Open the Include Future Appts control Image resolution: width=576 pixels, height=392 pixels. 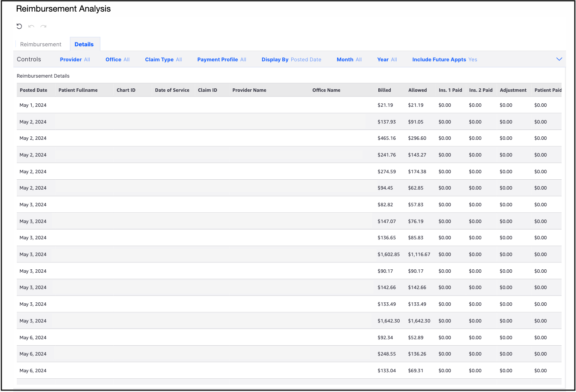pos(445,60)
